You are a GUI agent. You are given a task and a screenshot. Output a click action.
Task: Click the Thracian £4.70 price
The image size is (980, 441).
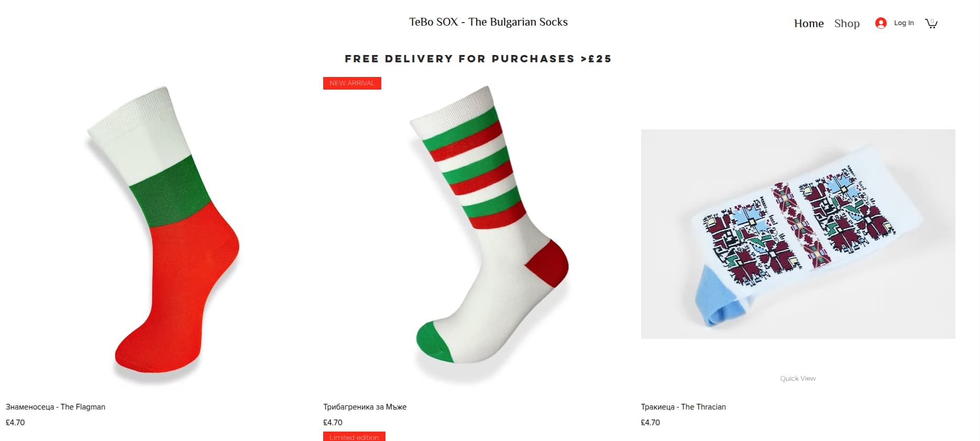click(x=650, y=423)
